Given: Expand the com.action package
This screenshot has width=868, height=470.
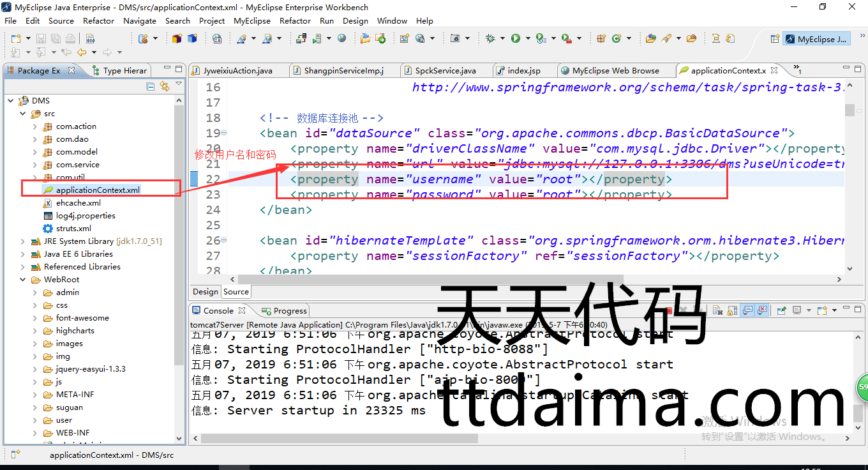Looking at the screenshot, I should (x=35, y=126).
